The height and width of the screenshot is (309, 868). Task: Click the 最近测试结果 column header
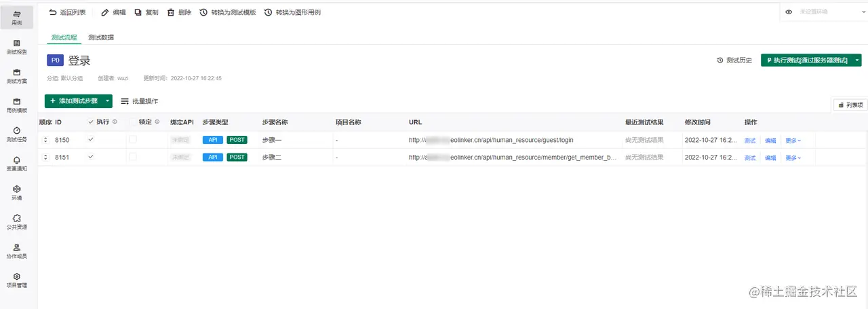(x=644, y=122)
